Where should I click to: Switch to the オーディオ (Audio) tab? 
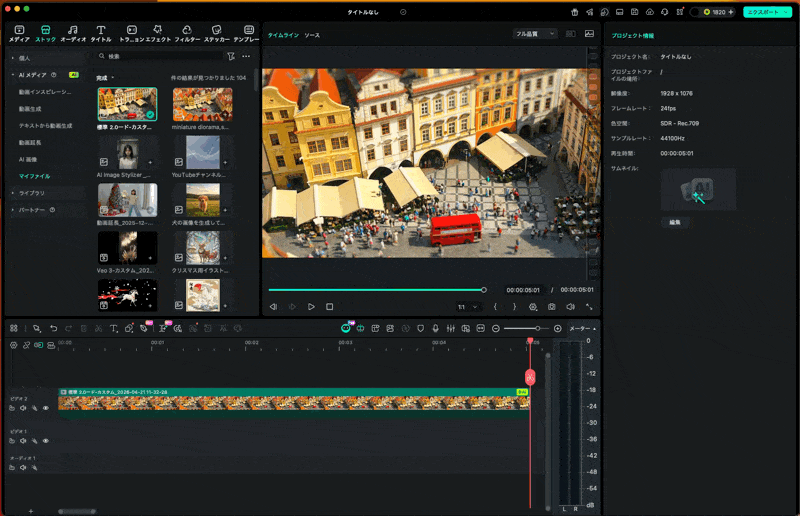coord(73,34)
